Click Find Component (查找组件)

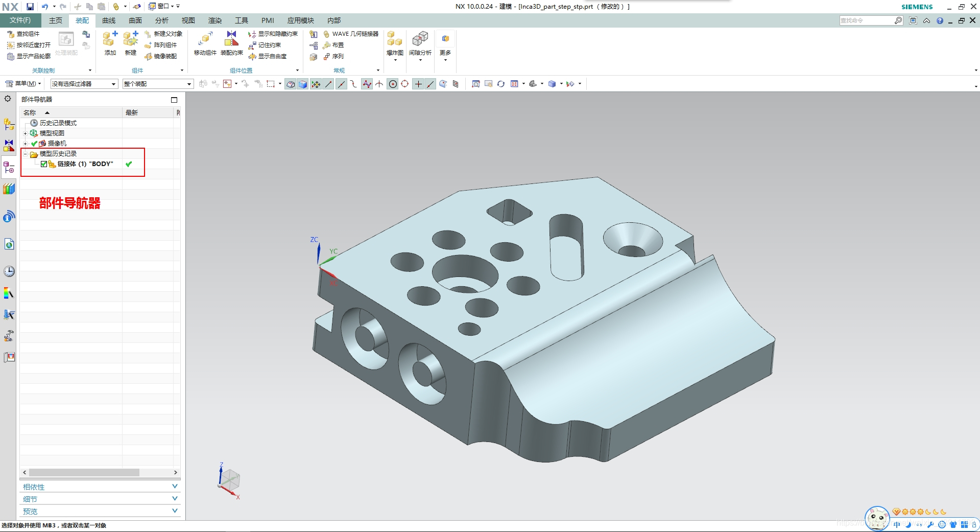pyautogui.click(x=23, y=34)
